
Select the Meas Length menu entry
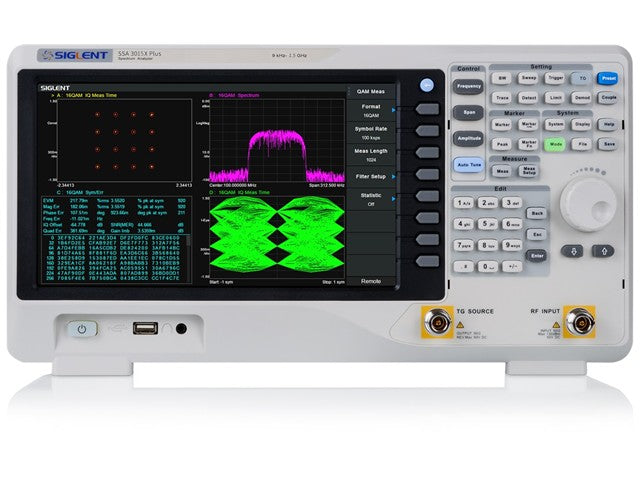371,155
